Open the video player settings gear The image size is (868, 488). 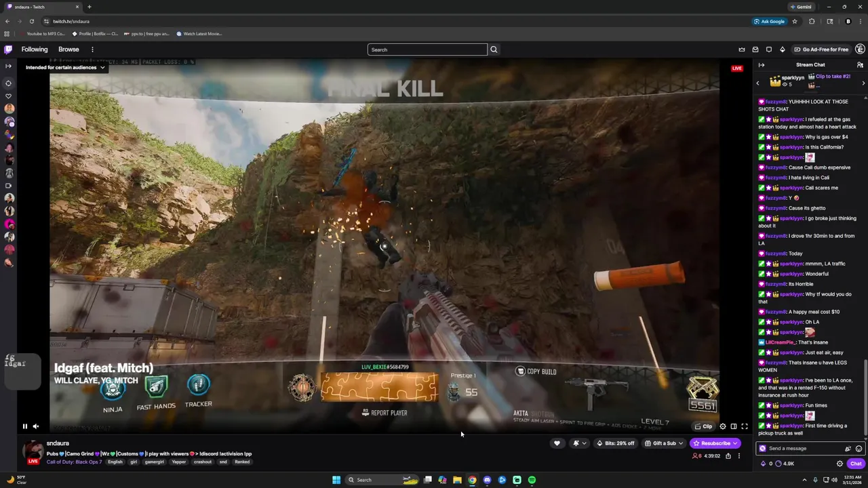coord(723,426)
